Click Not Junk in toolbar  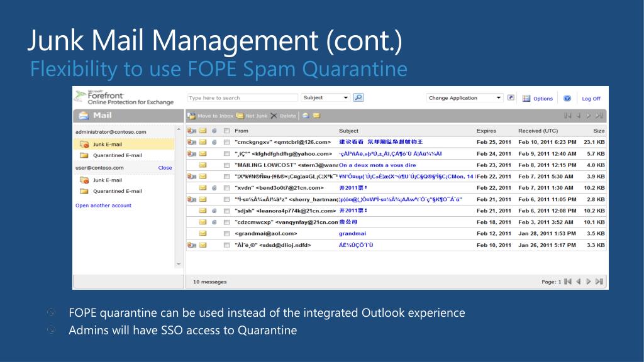point(252,116)
